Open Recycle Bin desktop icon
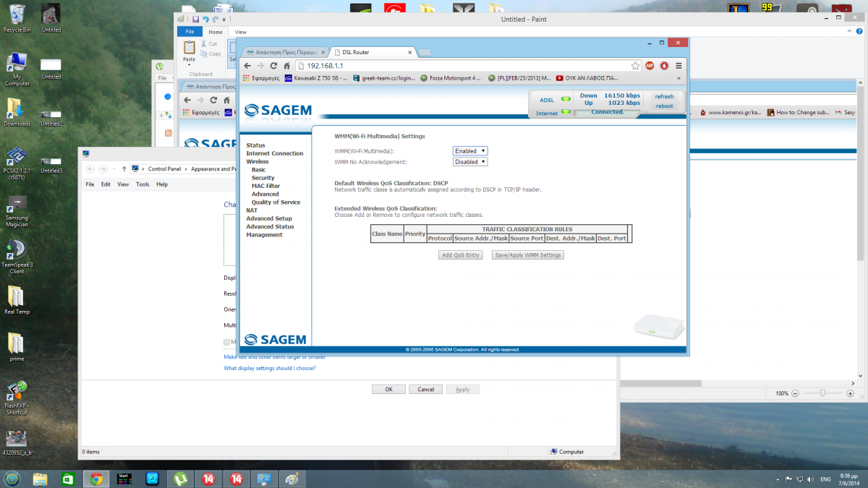The image size is (868, 488). pos(17,19)
